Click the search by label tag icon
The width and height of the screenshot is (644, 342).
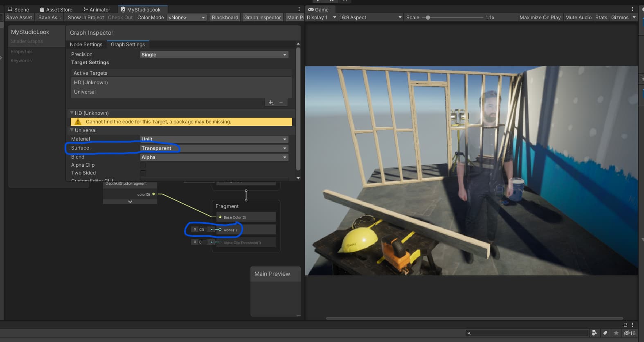coord(605,333)
